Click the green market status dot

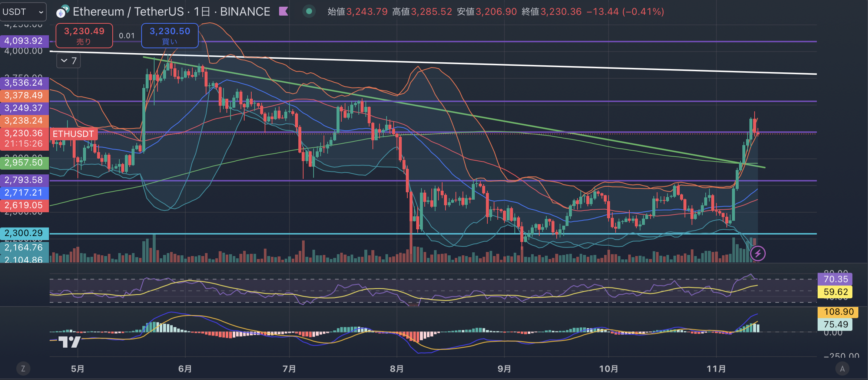309,12
